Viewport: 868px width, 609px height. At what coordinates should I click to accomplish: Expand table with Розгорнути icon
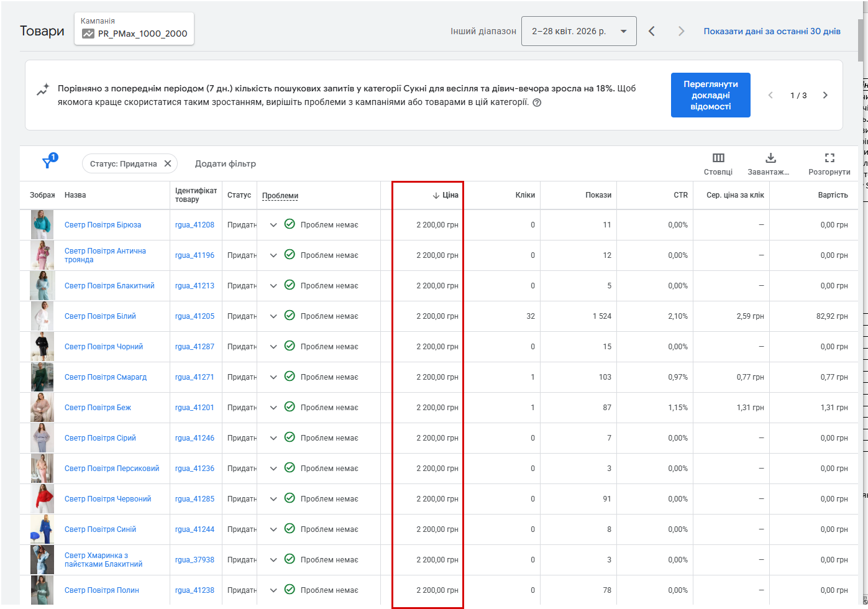(x=829, y=158)
